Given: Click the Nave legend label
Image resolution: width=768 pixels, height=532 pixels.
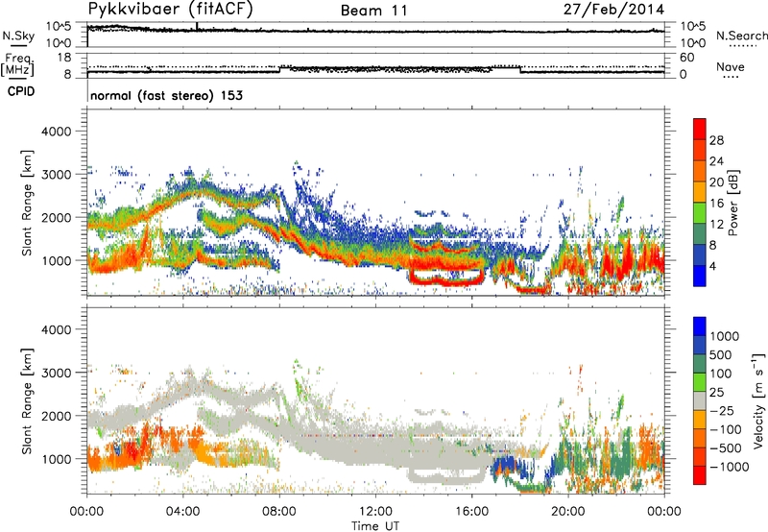Looking at the screenshot, I should tap(731, 67).
